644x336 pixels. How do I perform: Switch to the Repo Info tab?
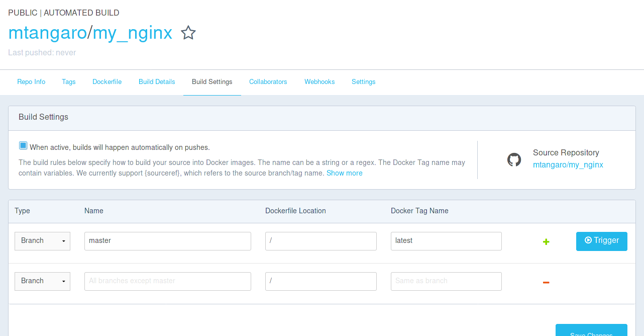coord(31,82)
